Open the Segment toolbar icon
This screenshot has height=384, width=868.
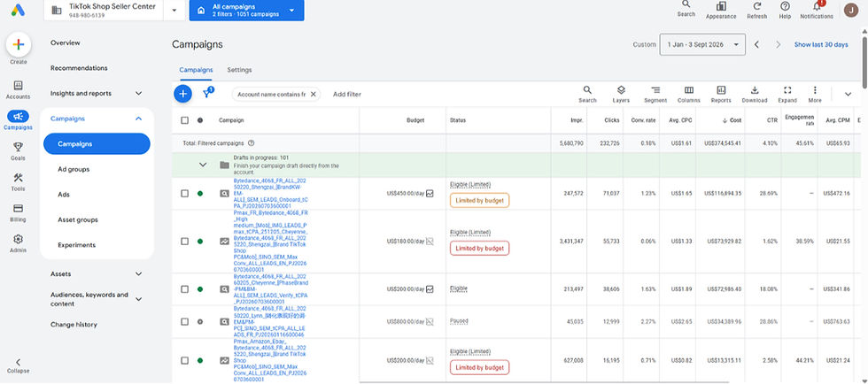click(655, 90)
